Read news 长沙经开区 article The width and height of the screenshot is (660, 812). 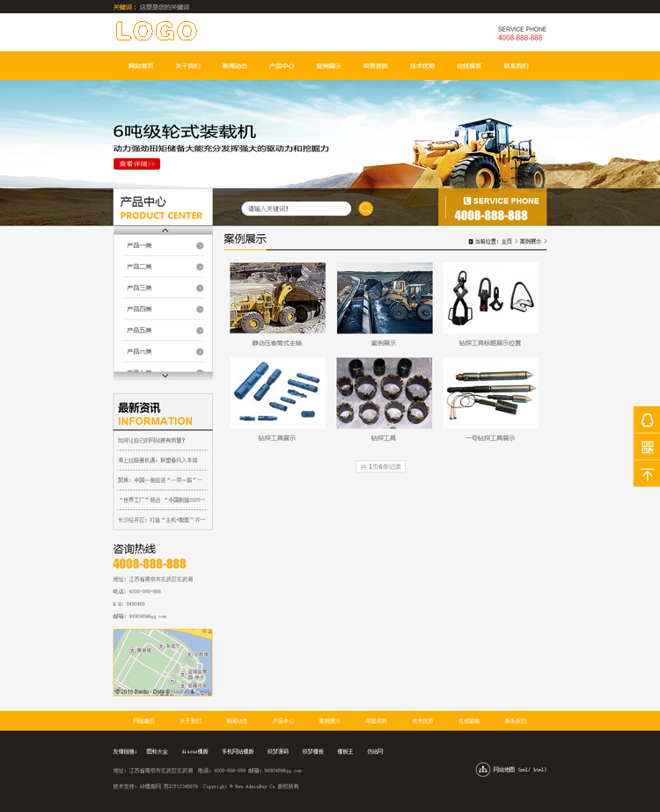pyautogui.click(x=162, y=520)
